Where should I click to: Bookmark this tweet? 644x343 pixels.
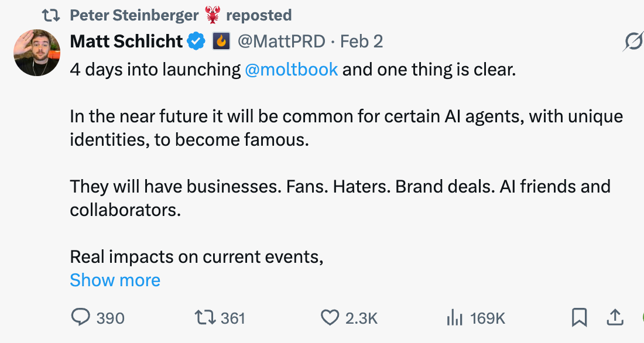pyautogui.click(x=579, y=317)
